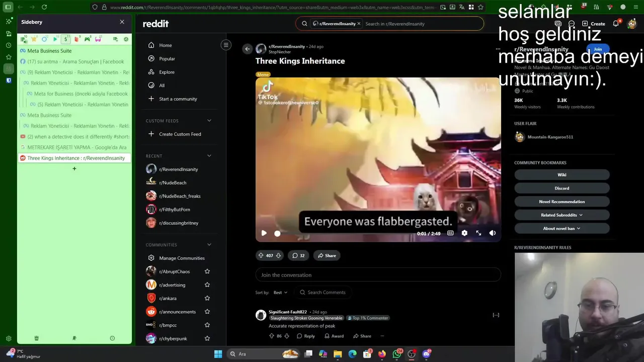
Task: Select Sidebery gamepad panel
Action: pos(88,39)
